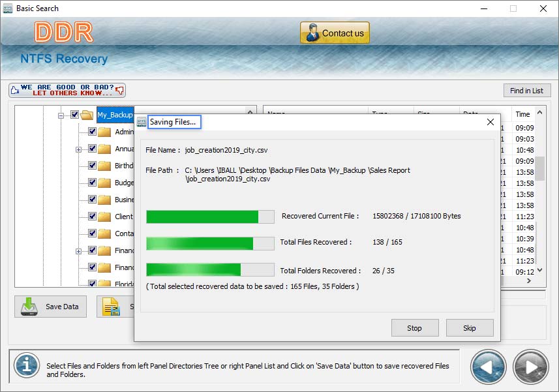559x392 pixels.
Task: Click the My_Backup folder icon
Action: pyautogui.click(x=87, y=115)
